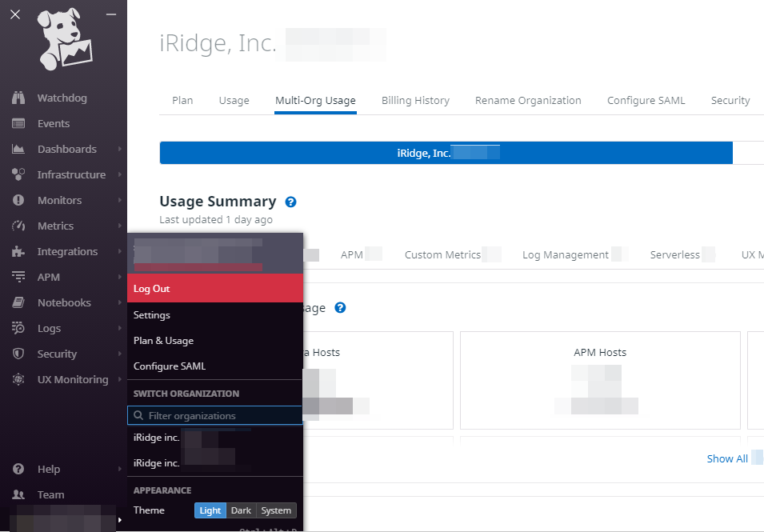Click the Dashboards chart icon
764x532 pixels.
coord(18,149)
